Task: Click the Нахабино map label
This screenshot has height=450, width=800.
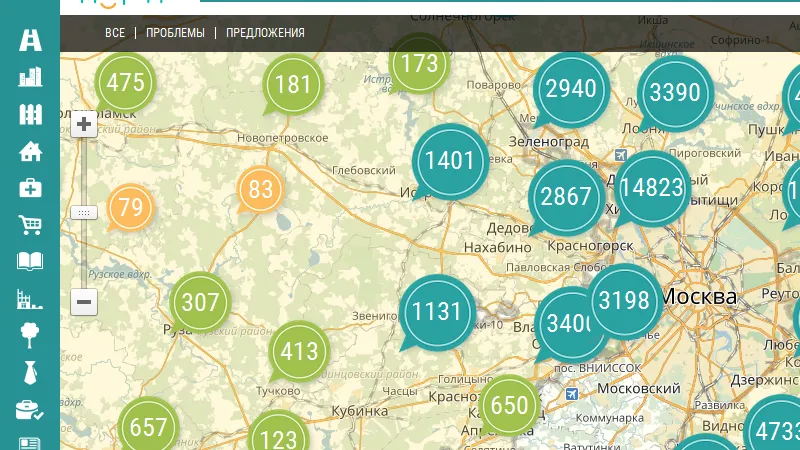Action: coord(497,248)
